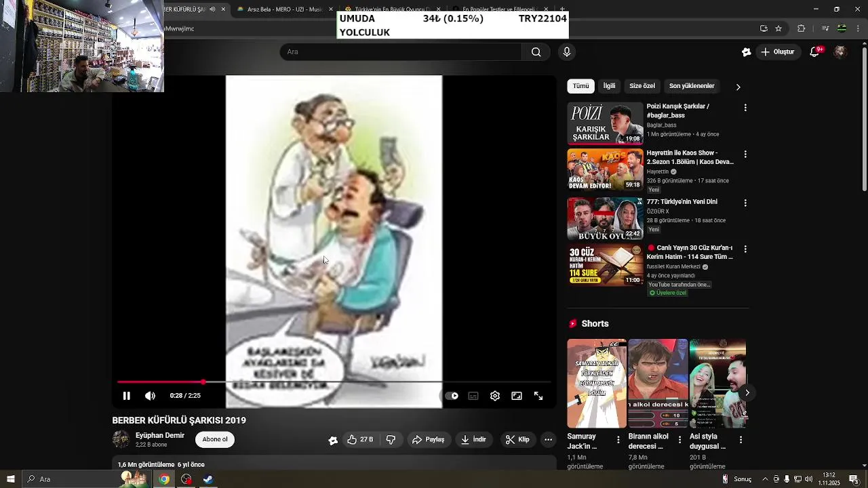
Task: Select the 'Tümü' filter chip
Action: 580,86
